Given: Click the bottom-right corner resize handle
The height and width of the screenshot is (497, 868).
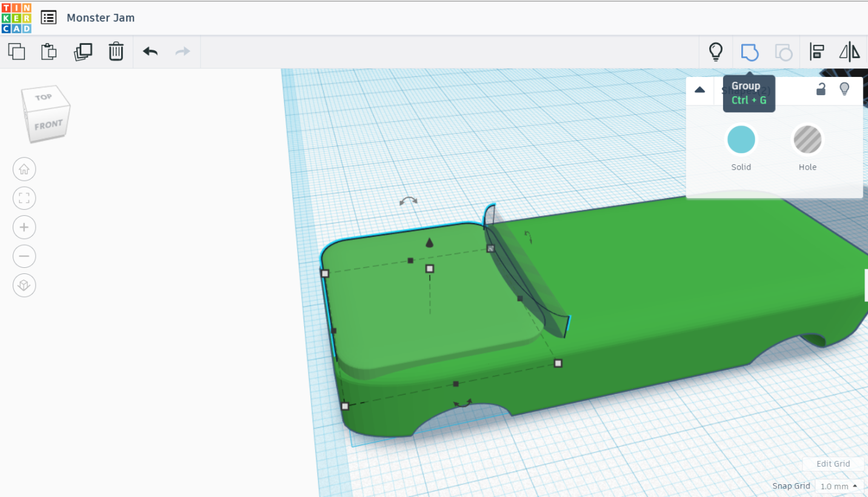Looking at the screenshot, I should click(x=558, y=363).
